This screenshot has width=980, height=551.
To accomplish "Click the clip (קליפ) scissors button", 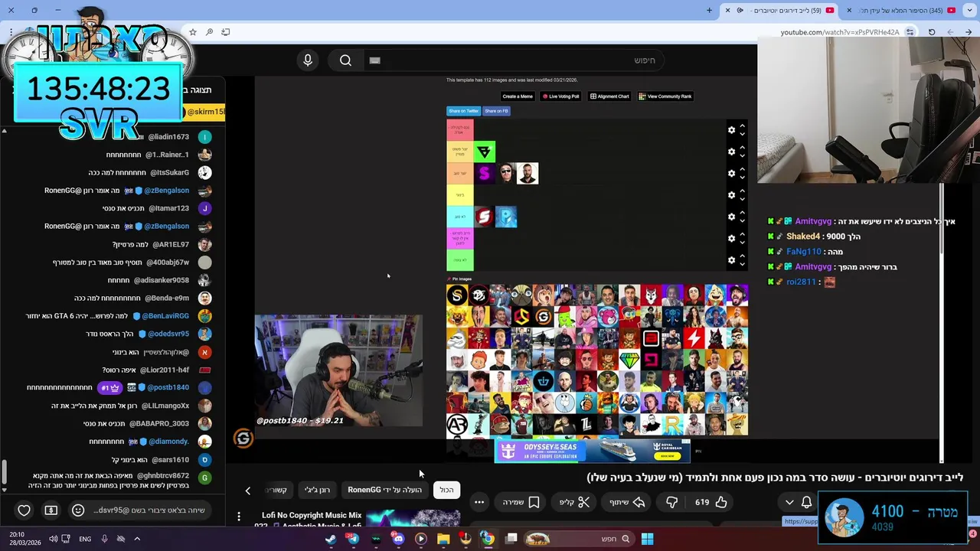I will [x=574, y=502].
